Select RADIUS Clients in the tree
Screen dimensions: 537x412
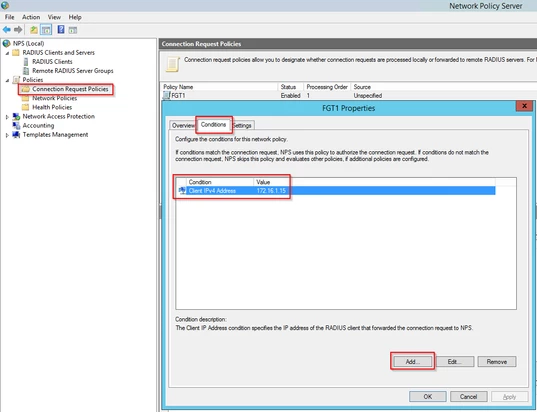coord(52,62)
